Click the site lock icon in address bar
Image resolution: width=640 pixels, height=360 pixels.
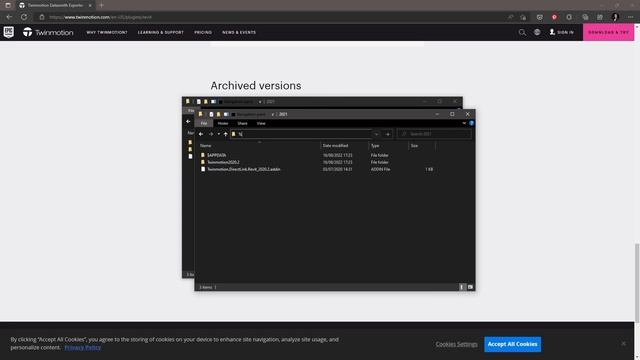pos(42,17)
